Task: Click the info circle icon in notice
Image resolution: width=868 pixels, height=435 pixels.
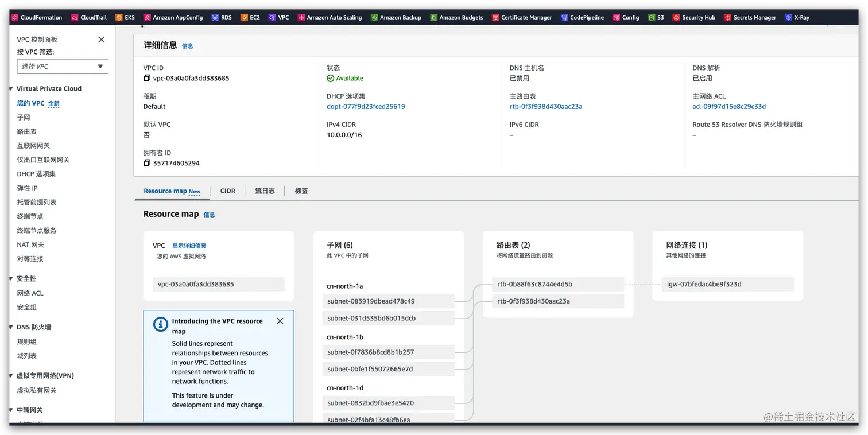Action: point(161,324)
